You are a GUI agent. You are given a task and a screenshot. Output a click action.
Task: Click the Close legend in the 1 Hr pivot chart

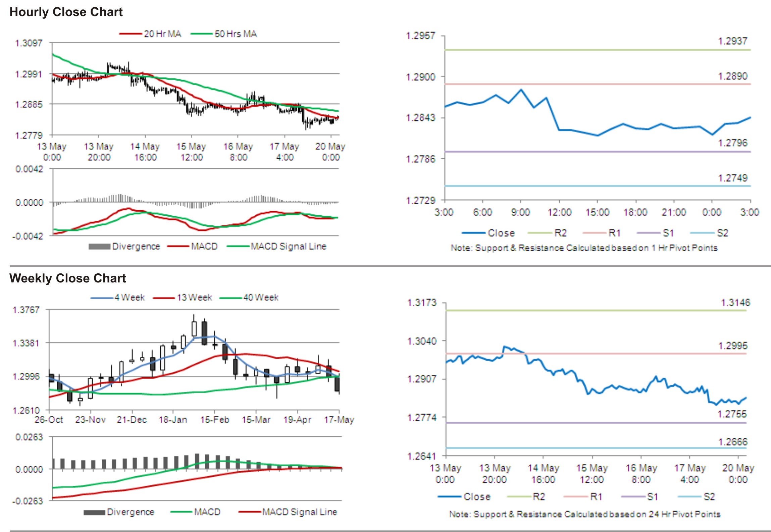488,233
